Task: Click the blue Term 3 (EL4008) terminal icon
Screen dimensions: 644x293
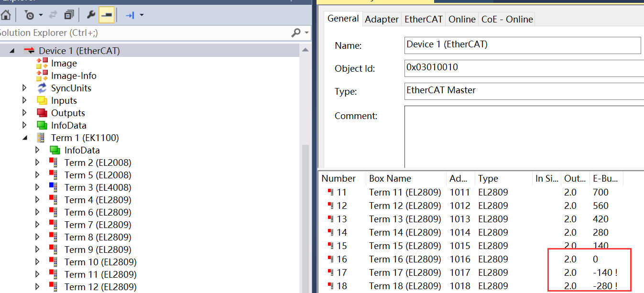Action: 54,187
